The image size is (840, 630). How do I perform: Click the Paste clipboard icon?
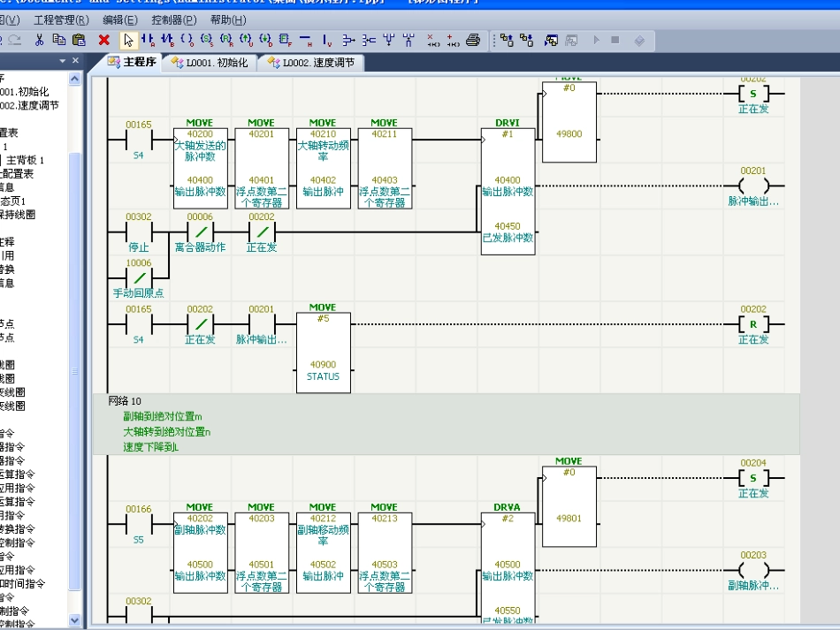79,40
